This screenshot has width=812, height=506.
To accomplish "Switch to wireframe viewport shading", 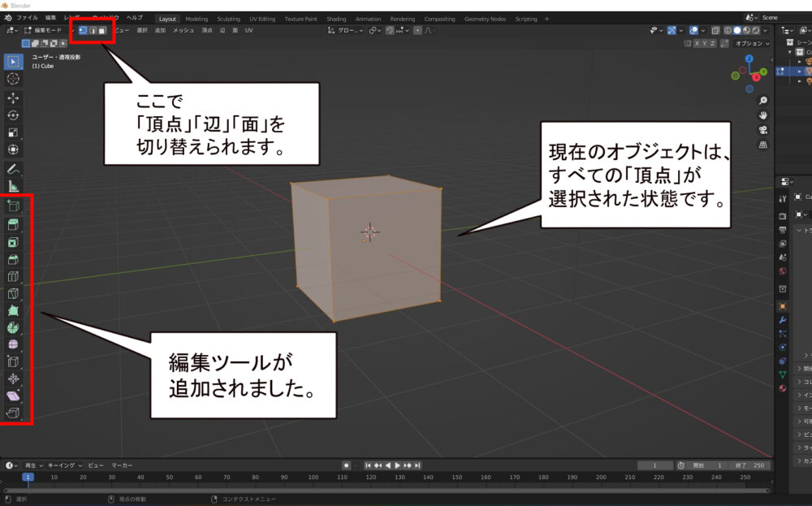I will (728, 31).
